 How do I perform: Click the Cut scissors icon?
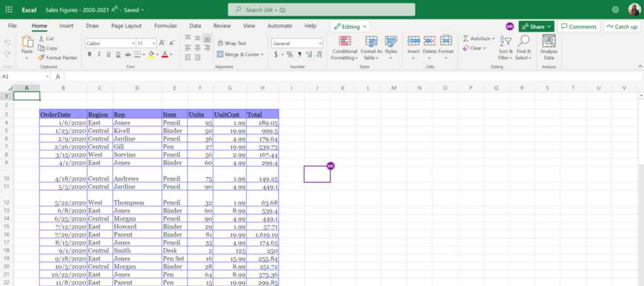point(42,38)
